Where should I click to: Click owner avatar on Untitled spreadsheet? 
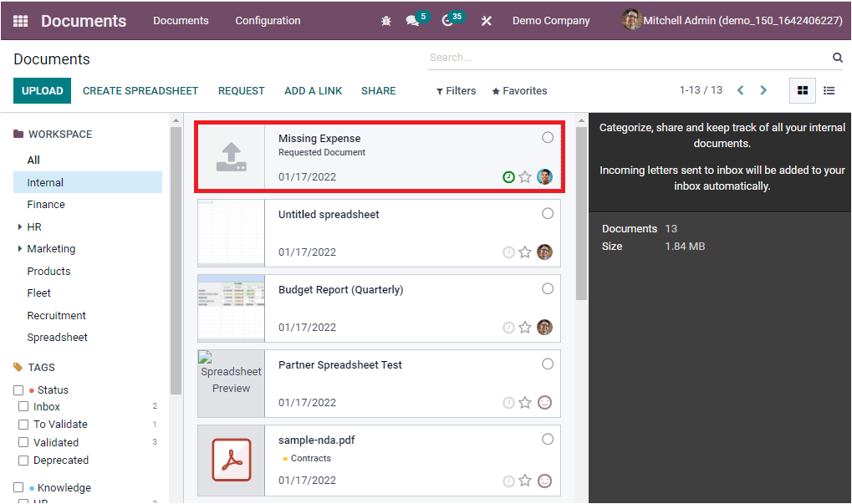click(x=544, y=252)
